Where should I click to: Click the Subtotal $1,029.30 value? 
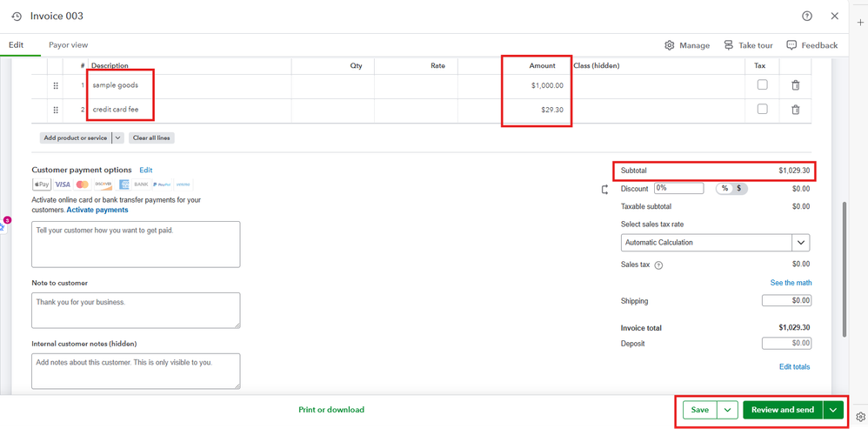[794, 171]
